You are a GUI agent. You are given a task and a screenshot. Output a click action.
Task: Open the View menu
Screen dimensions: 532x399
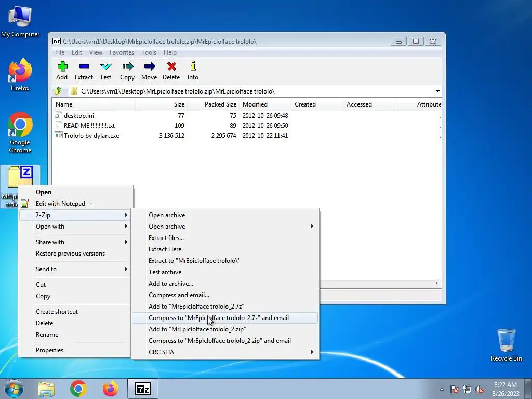[x=96, y=52]
